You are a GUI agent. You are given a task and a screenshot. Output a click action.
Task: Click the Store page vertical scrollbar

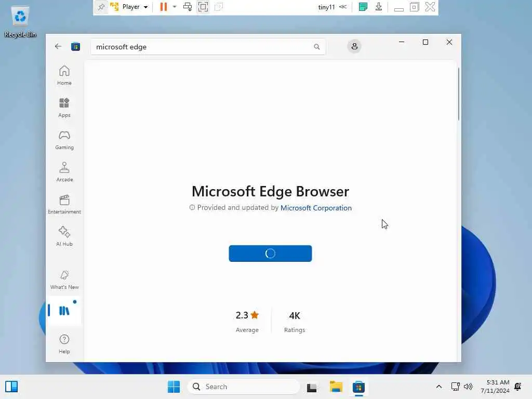tap(459, 94)
